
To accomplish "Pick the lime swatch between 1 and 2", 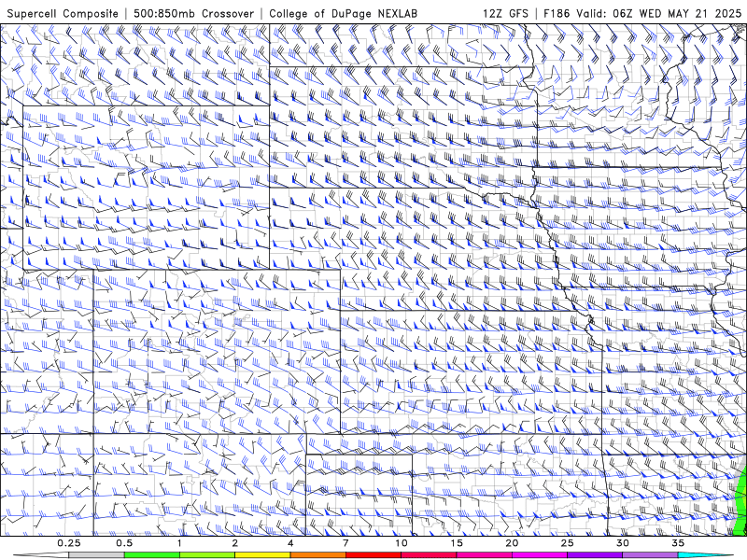I will [x=207, y=555].
